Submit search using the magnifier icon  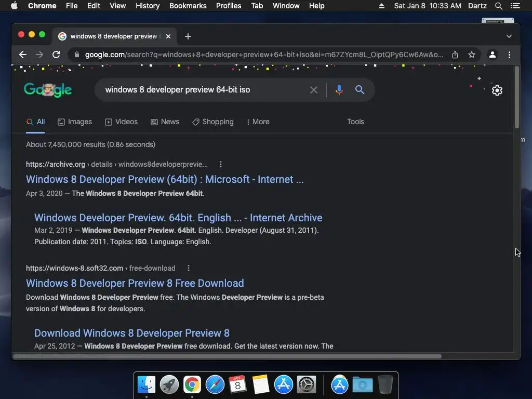(x=360, y=90)
